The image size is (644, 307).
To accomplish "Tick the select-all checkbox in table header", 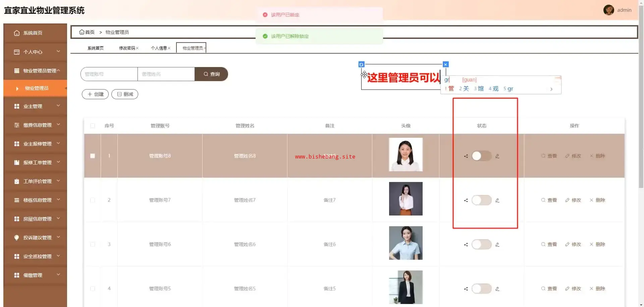I will 93,126.
